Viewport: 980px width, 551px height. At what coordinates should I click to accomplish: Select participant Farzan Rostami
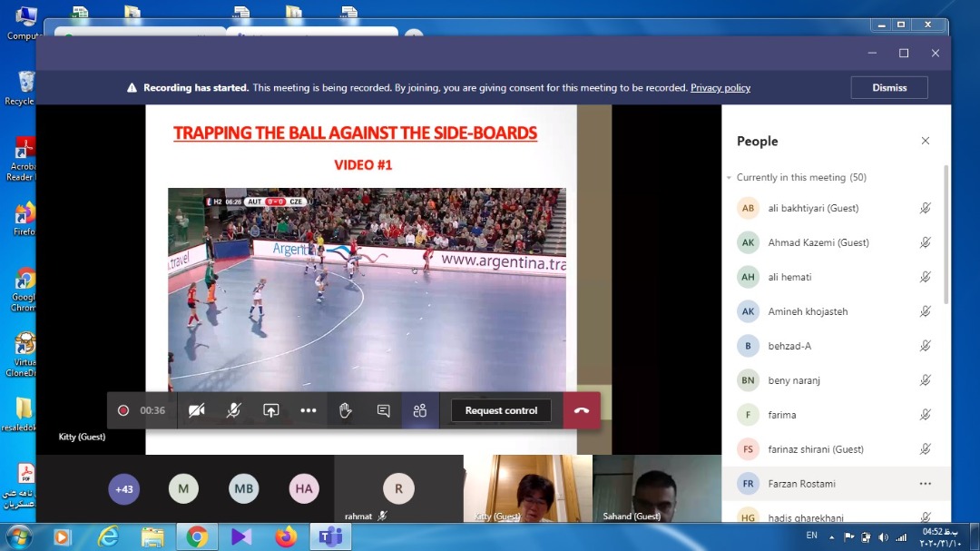(836, 484)
